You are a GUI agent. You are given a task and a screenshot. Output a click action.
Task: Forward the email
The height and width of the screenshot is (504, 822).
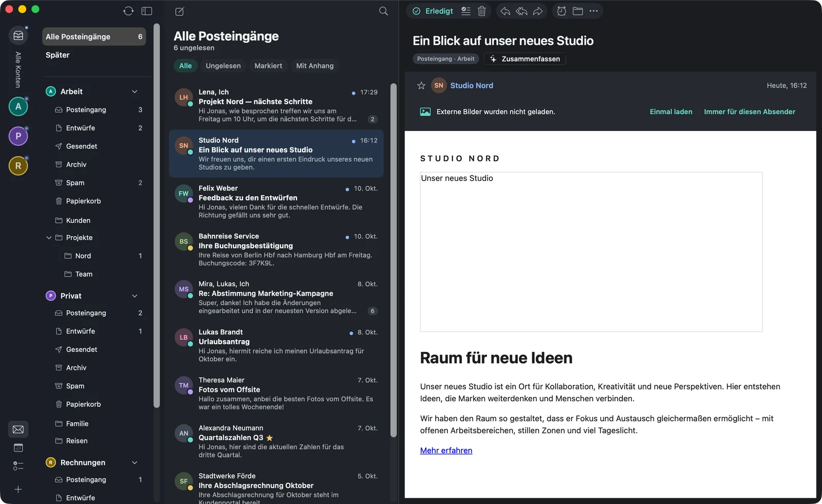coord(538,11)
